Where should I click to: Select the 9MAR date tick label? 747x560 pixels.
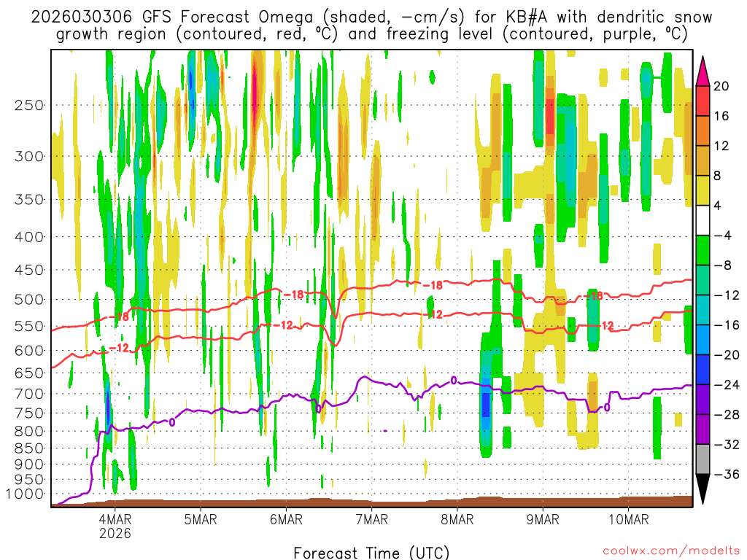coord(543,519)
